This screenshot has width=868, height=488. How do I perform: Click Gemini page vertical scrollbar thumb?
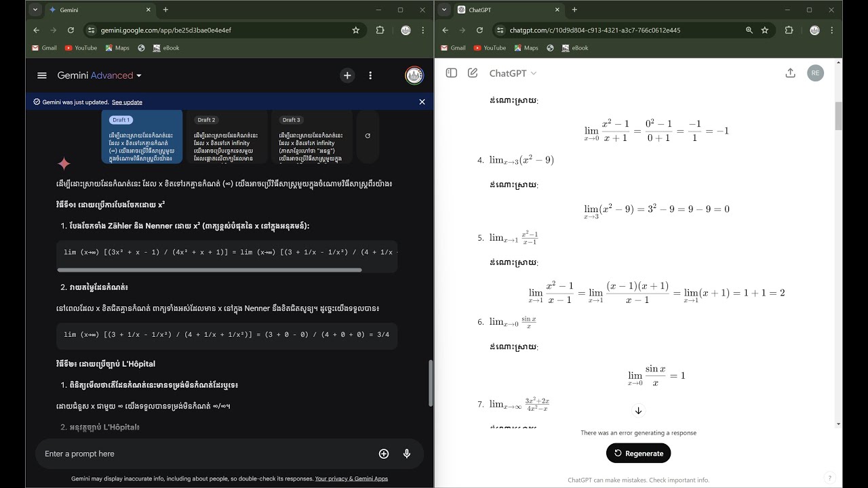point(430,383)
